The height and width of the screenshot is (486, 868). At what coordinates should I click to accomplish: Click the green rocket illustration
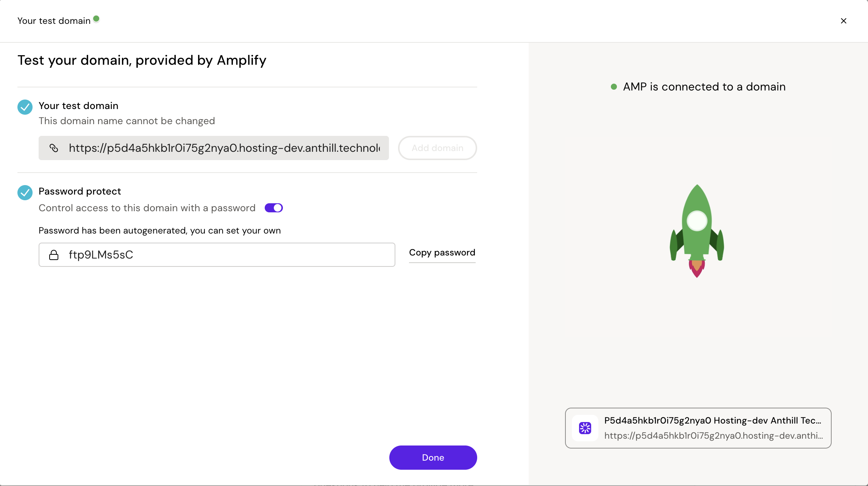click(697, 231)
